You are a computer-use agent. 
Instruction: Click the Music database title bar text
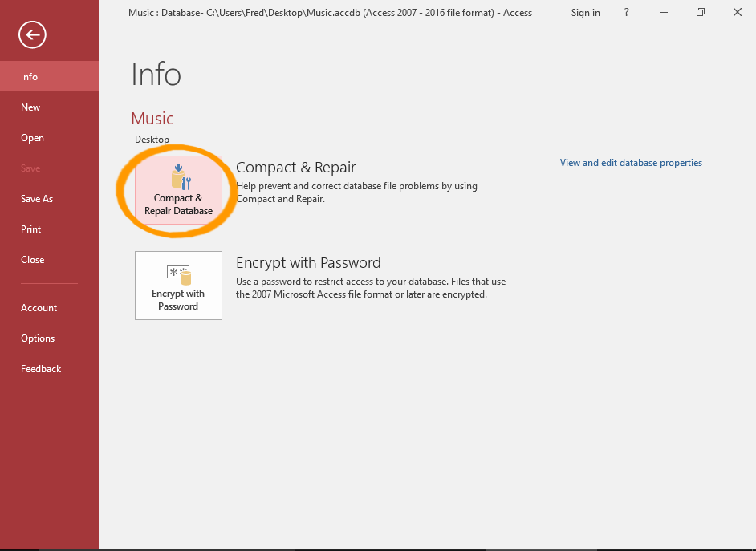click(x=330, y=13)
